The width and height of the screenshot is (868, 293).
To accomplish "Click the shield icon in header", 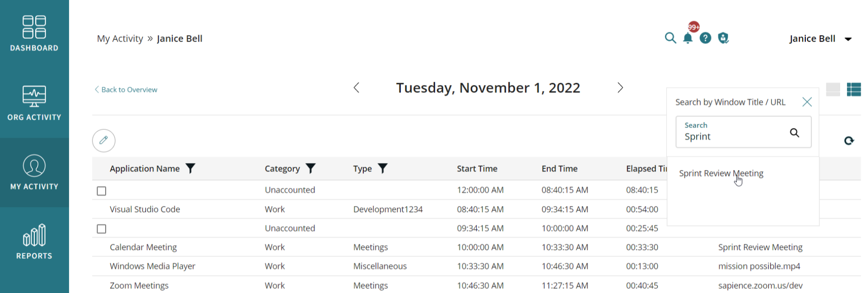I will [723, 38].
